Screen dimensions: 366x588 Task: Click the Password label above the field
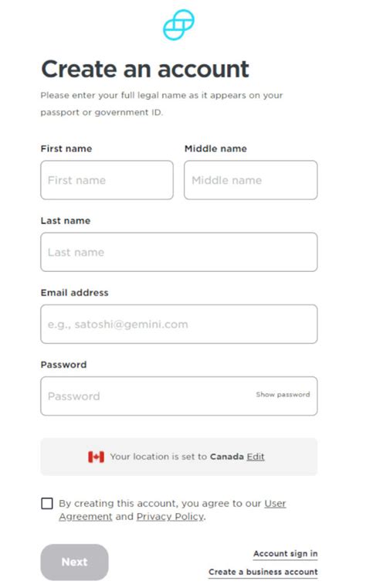[x=63, y=365]
